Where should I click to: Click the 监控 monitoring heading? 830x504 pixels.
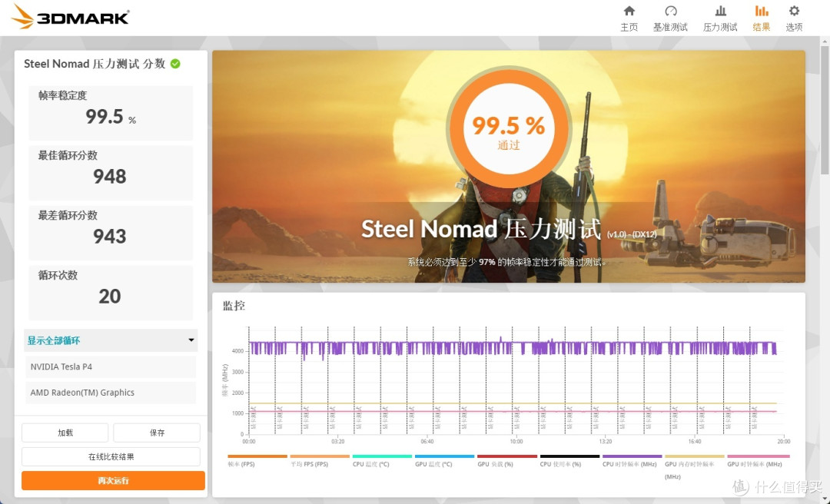pos(234,306)
